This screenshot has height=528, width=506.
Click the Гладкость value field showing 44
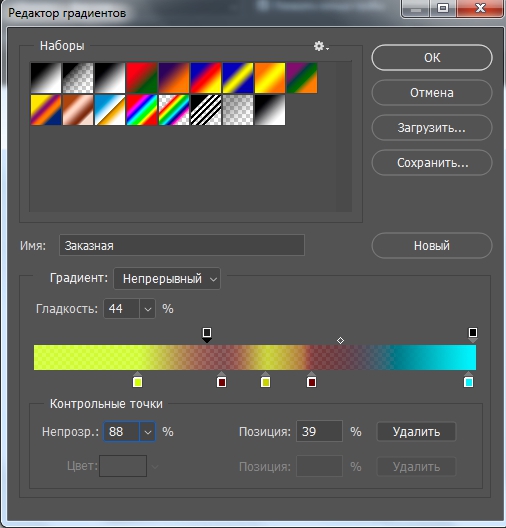pos(121,308)
